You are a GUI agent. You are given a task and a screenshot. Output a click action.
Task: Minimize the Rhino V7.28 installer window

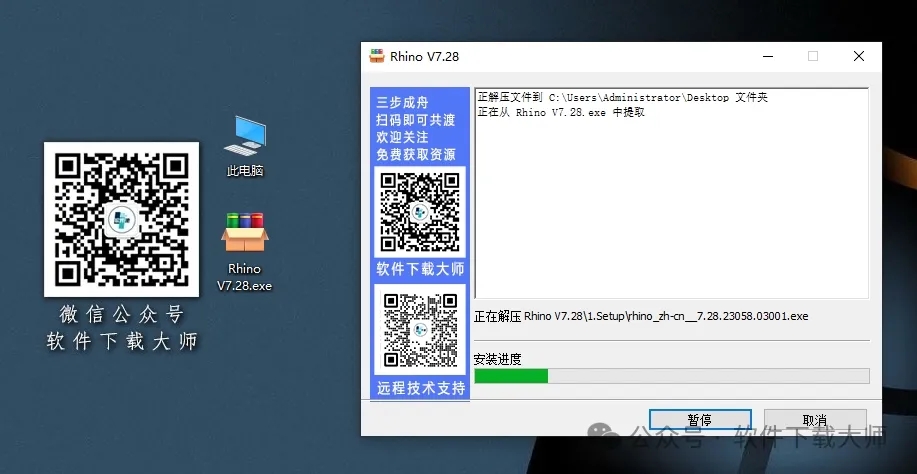click(768, 56)
